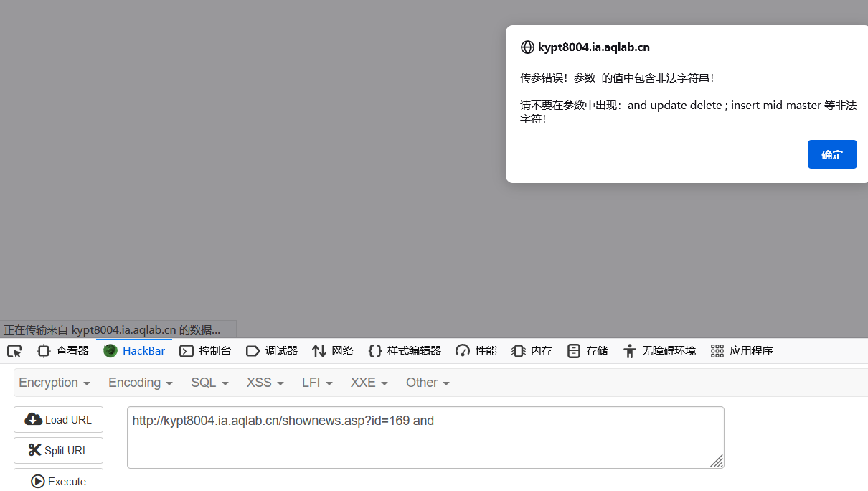This screenshot has width=868, height=491.
Task: Select the element picker tool
Action: click(x=14, y=350)
